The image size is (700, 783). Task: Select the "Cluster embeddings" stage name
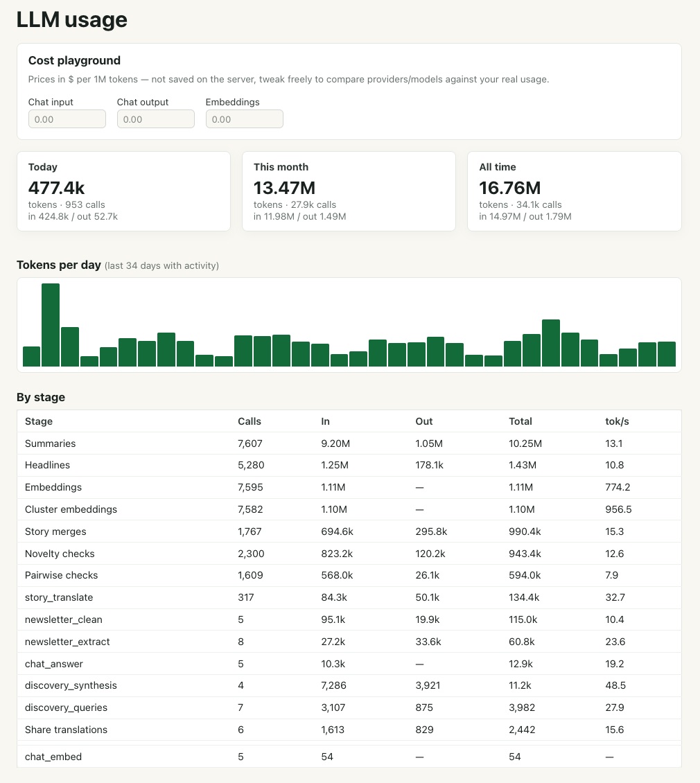click(x=71, y=509)
